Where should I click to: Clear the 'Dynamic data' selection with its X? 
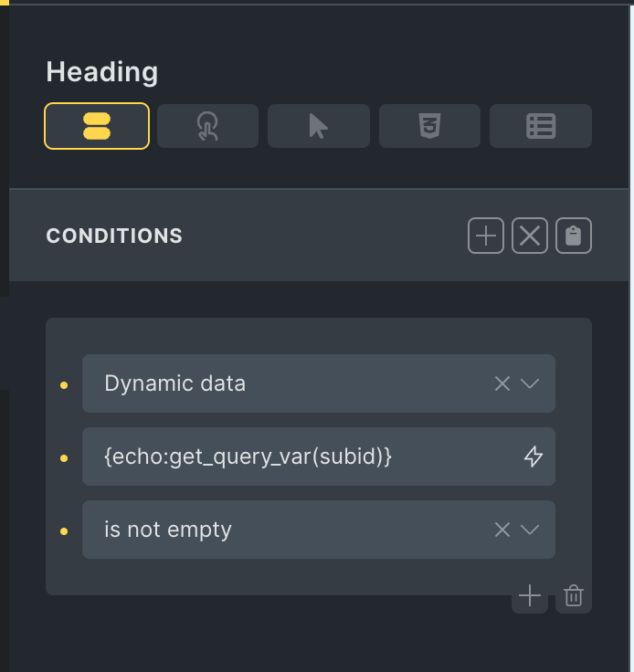tap(502, 383)
